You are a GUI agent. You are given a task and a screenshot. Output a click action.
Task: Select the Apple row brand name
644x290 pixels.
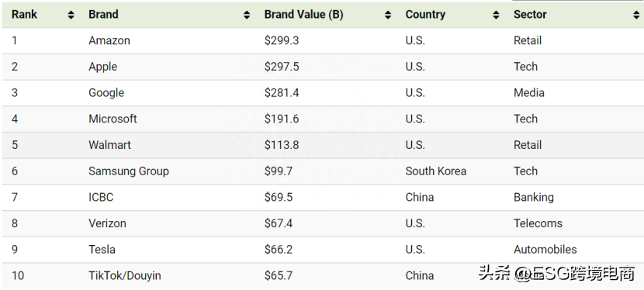(102, 67)
